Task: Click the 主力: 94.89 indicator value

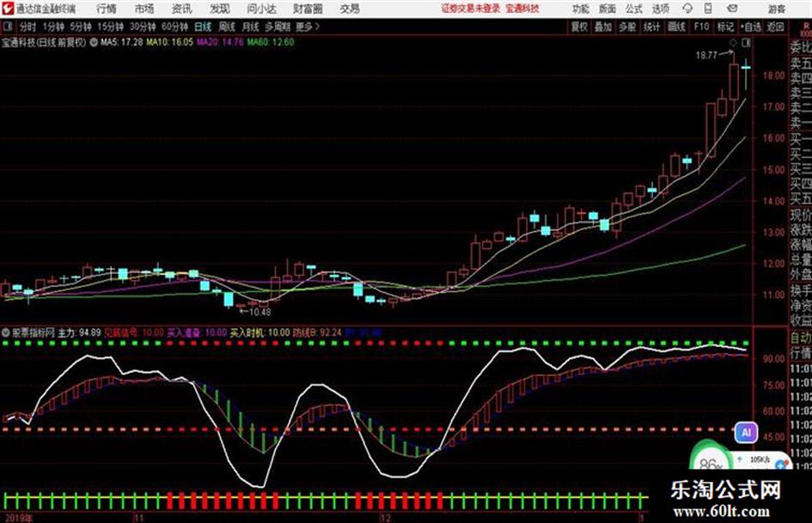Action: pos(79,332)
